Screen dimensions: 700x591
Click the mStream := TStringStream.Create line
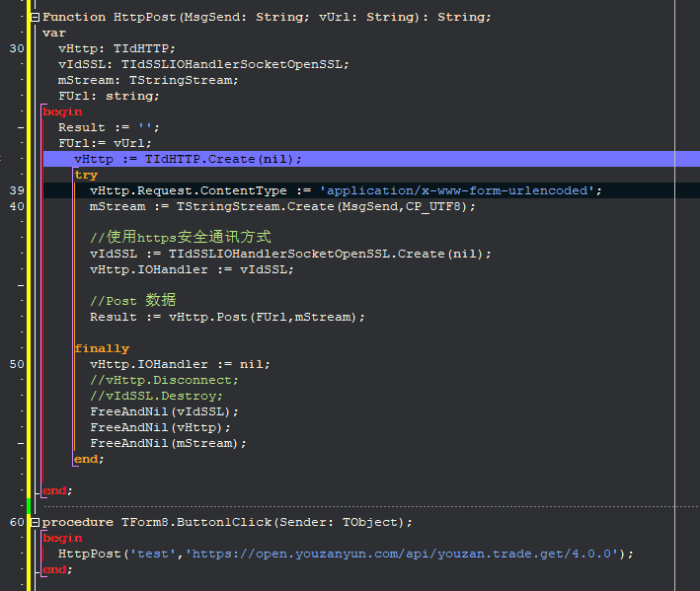[x=282, y=207]
